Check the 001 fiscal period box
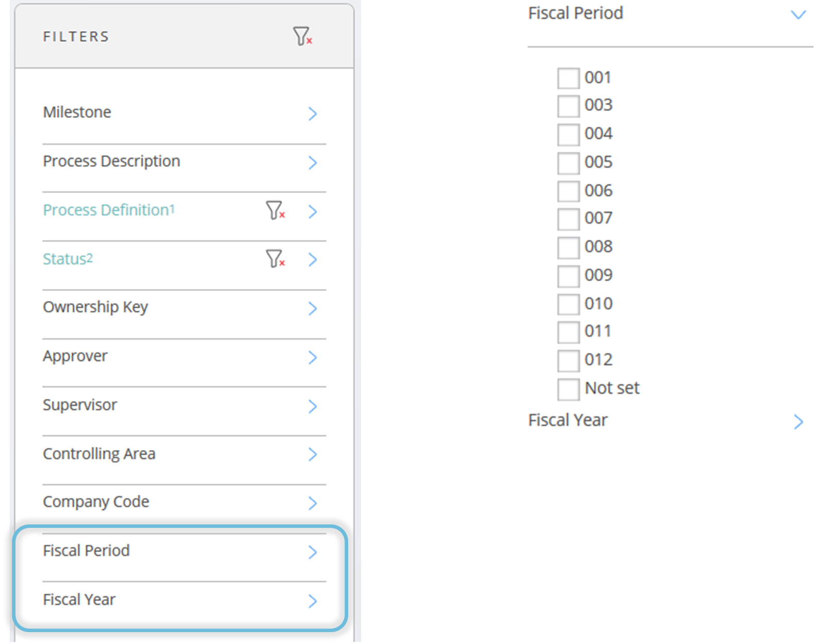Viewport: 829px width, 644px height. tap(568, 78)
